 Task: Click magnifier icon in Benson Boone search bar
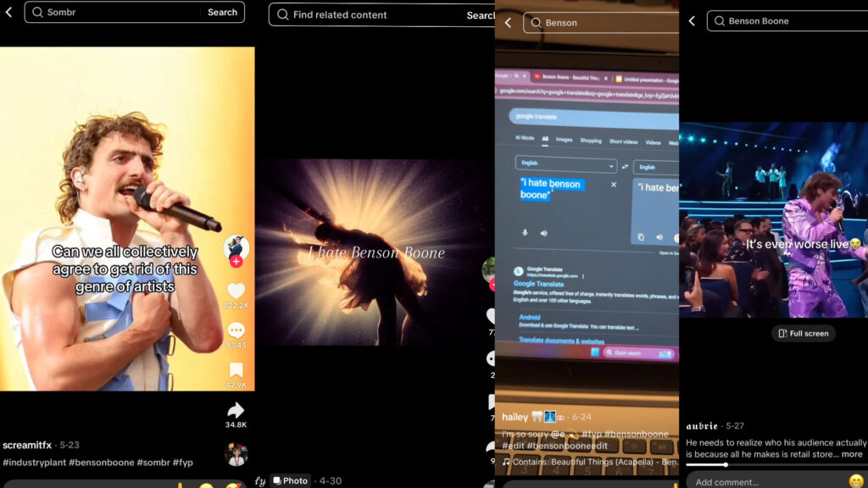coord(719,21)
